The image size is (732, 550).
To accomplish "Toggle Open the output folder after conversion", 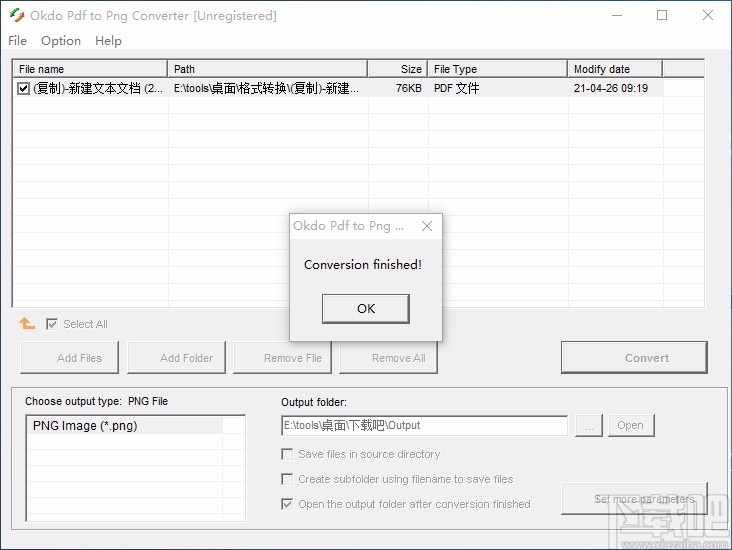I will pos(287,504).
